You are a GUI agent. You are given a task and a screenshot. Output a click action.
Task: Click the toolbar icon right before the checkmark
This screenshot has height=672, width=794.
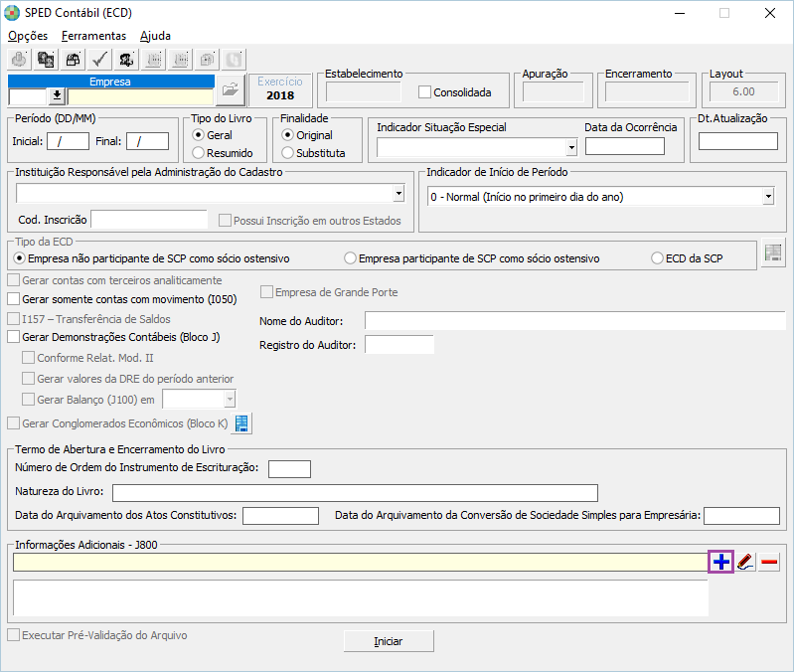(73, 60)
